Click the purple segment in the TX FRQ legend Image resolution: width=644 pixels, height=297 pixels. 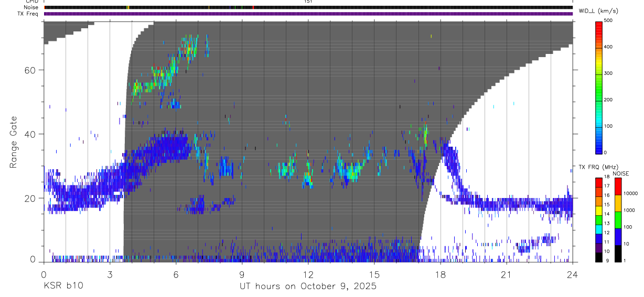tap(599, 247)
